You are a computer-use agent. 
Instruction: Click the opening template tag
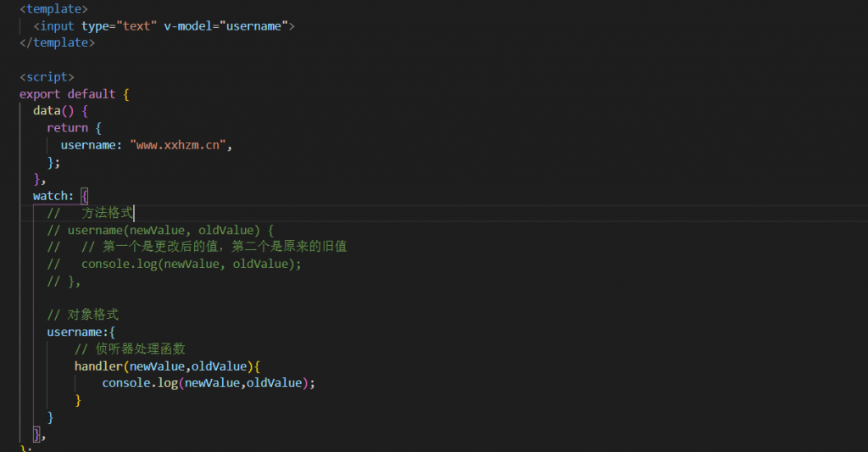51,8
